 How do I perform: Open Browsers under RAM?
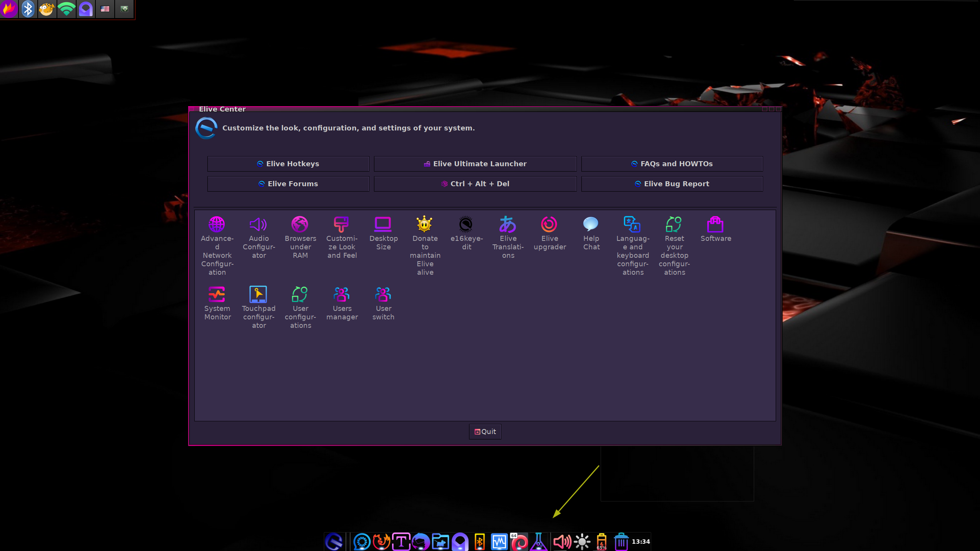pos(300,237)
